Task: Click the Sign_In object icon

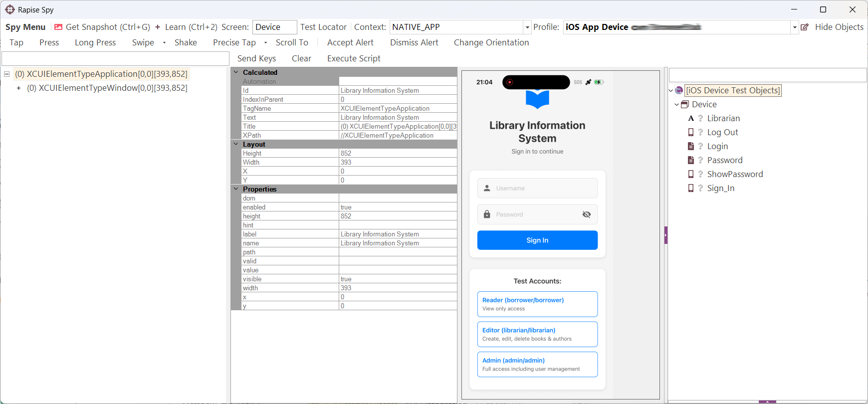Action: click(691, 188)
